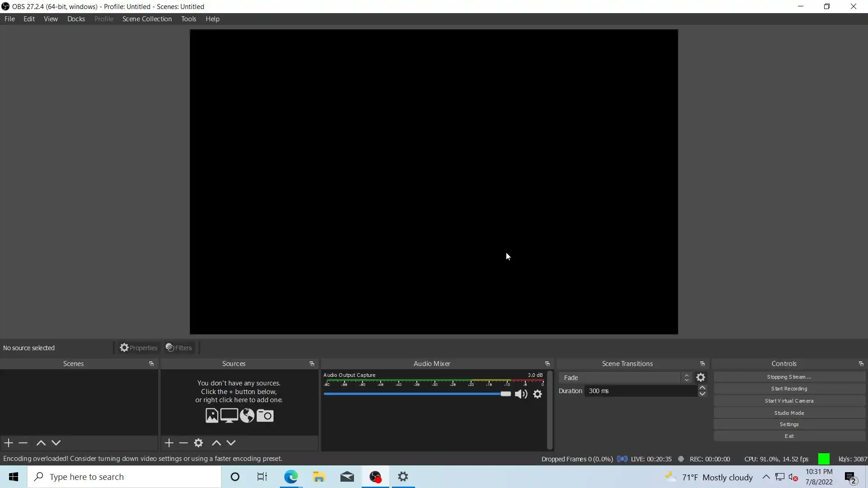This screenshot has width=868, height=488.
Task: Open the Scene Collection menu
Action: click(147, 19)
